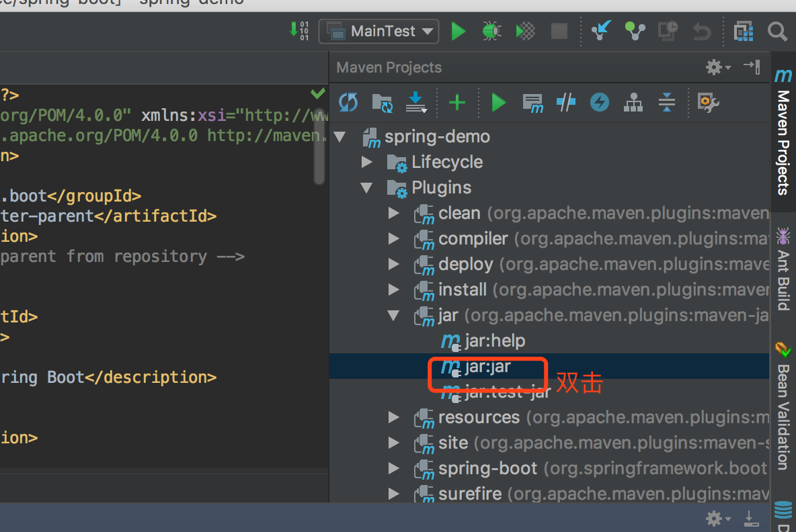Show Maven dependencies diagram icon

(x=633, y=103)
